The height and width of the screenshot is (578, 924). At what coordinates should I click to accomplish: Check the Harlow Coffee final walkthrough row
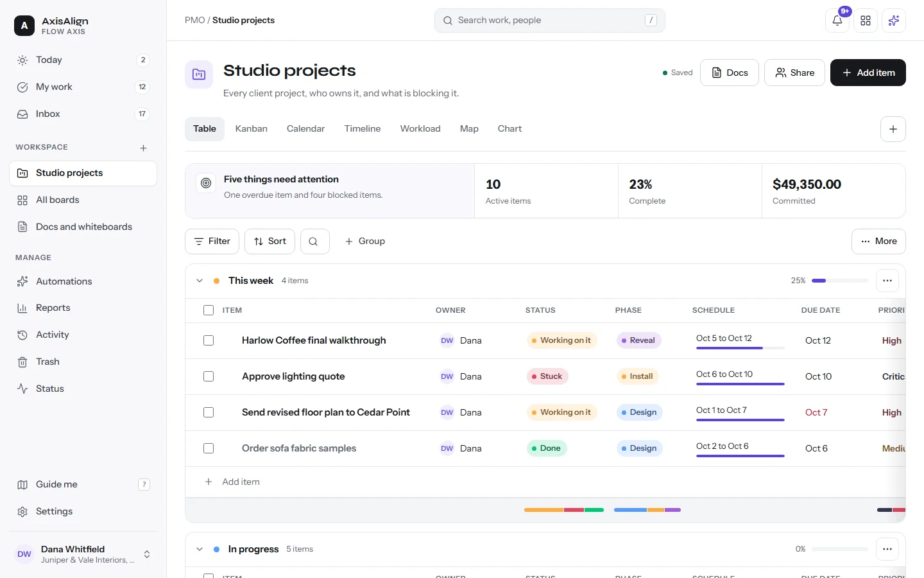tap(209, 340)
